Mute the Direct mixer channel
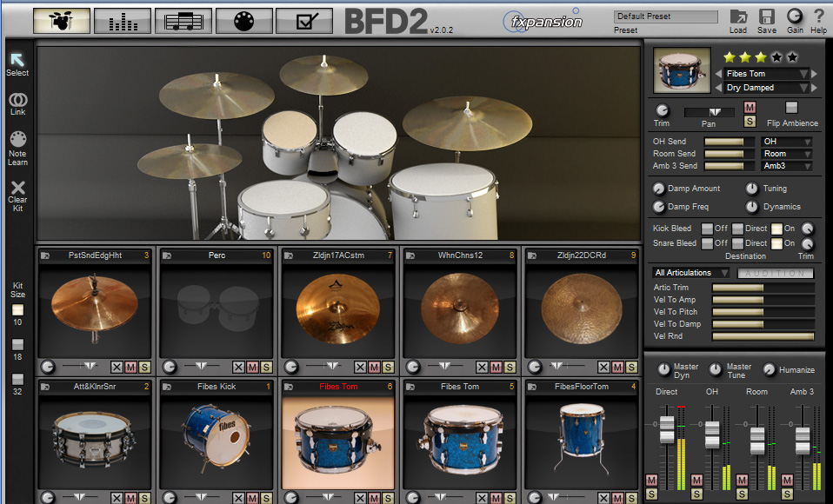The image size is (833, 504). point(651,480)
